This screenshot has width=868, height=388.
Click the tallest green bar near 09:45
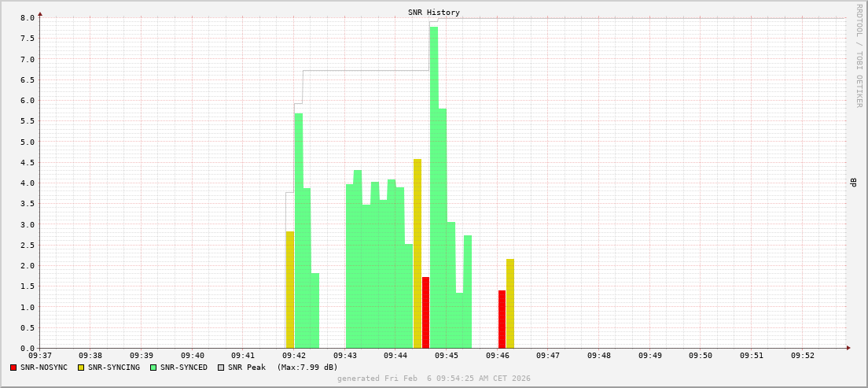click(x=434, y=187)
